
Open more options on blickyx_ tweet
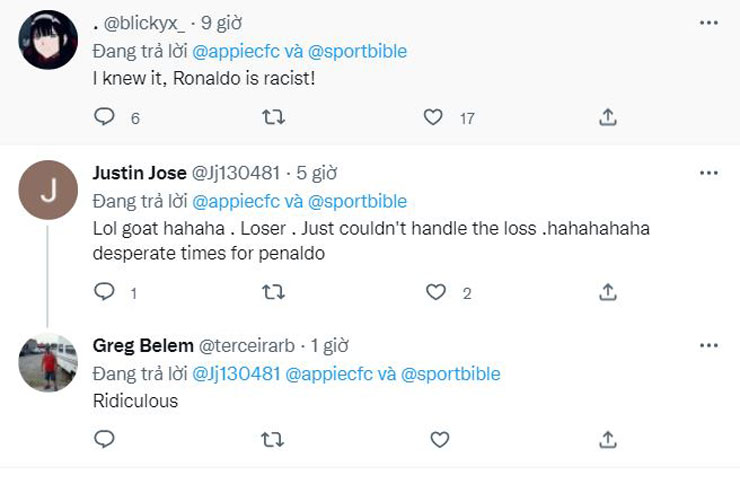708,22
